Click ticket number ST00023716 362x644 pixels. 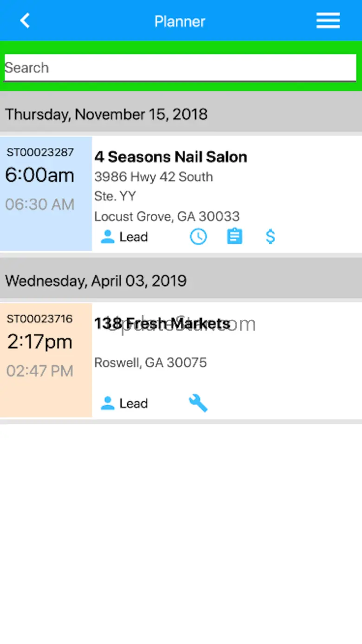[x=40, y=319]
